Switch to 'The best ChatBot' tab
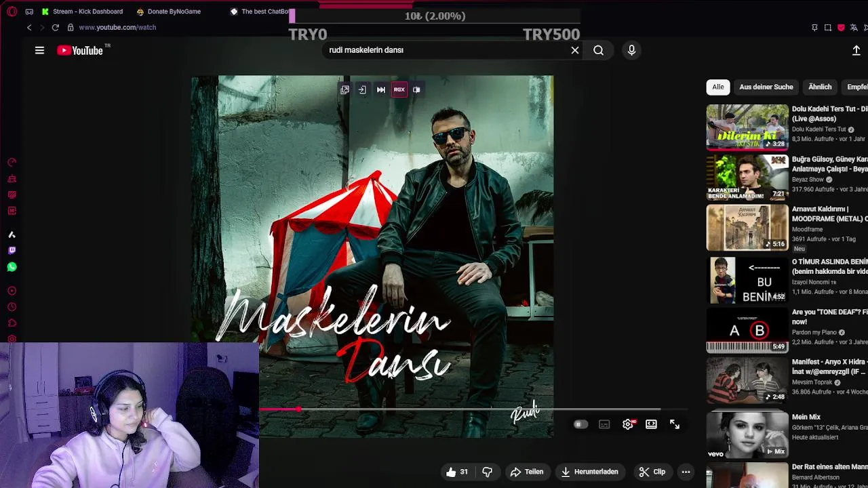This screenshot has width=868, height=488. pos(260,12)
